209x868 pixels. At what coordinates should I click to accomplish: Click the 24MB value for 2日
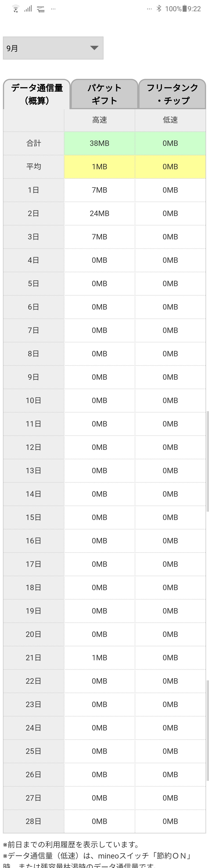100,213
